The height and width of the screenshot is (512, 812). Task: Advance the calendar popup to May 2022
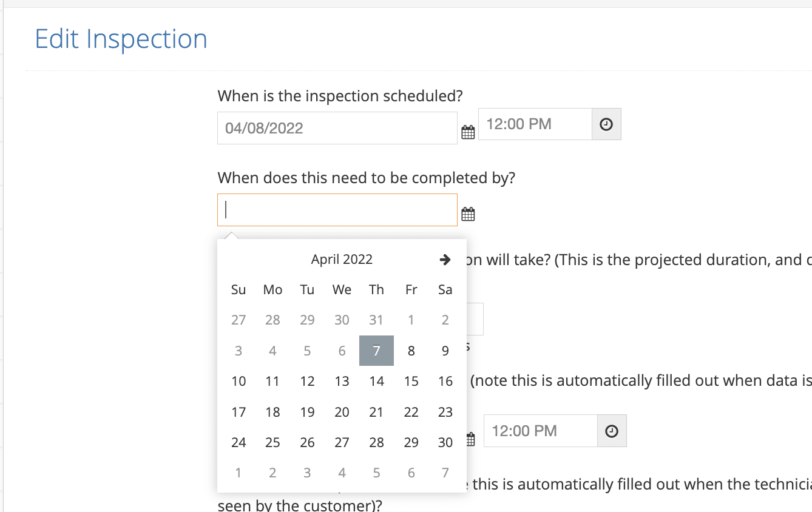click(x=445, y=260)
